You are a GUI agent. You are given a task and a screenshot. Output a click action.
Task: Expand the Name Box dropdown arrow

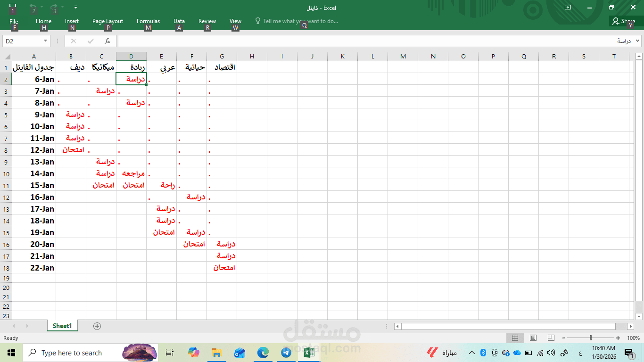[x=46, y=41]
